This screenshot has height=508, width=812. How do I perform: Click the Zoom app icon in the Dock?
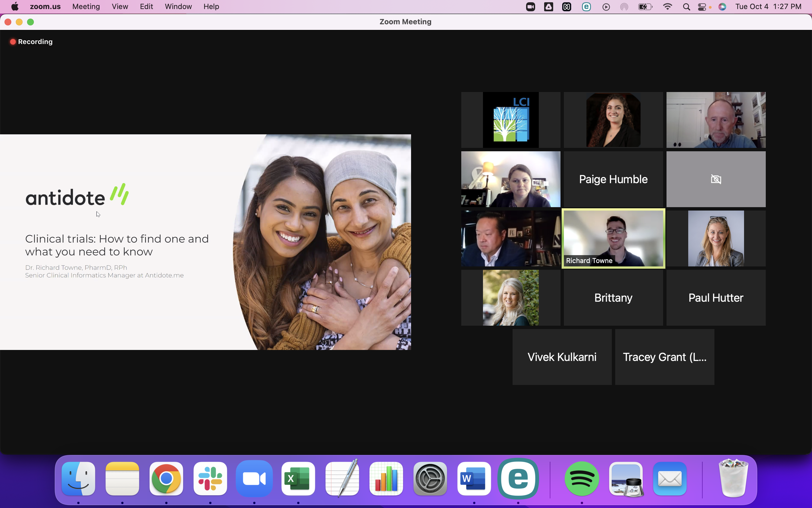point(254,478)
